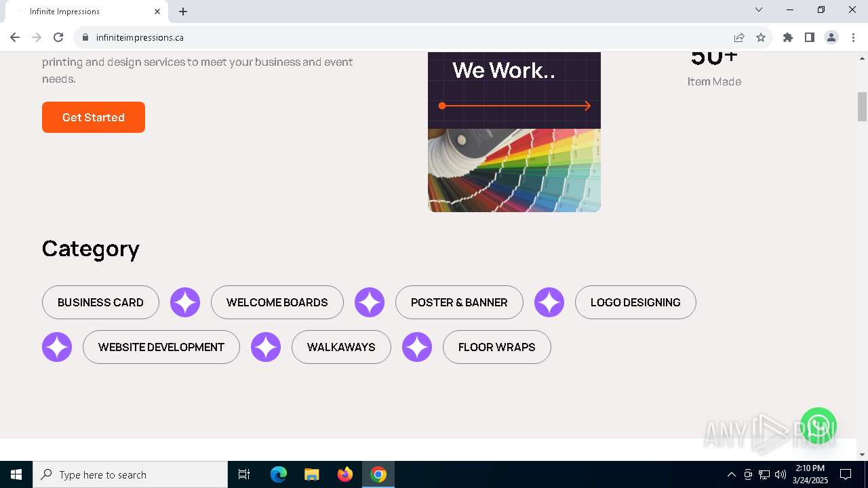Click the purple star icon before WEBSITE DEVELOPMENT
868x488 pixels.
(x=57, y=347)
